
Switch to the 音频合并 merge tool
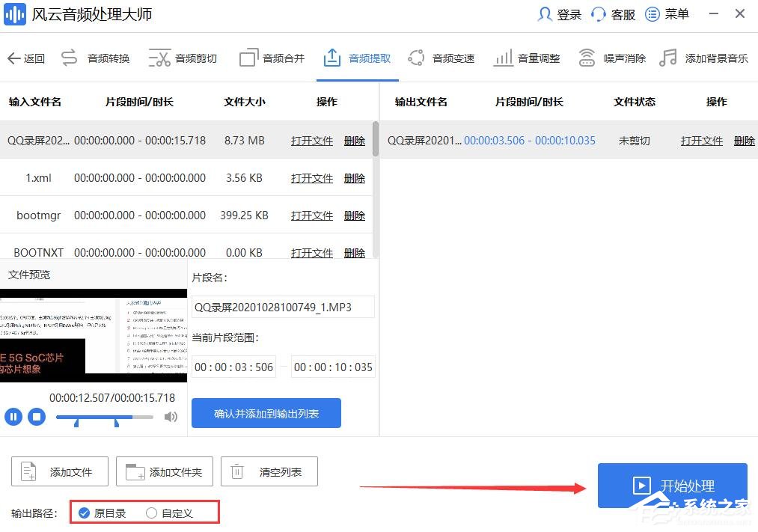[x=271, y=57]
